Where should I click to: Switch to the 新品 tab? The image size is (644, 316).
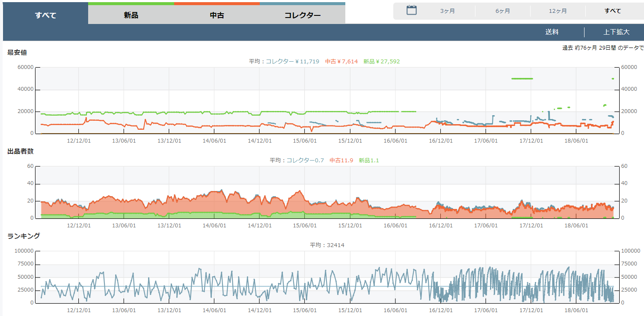pos(131,15)
